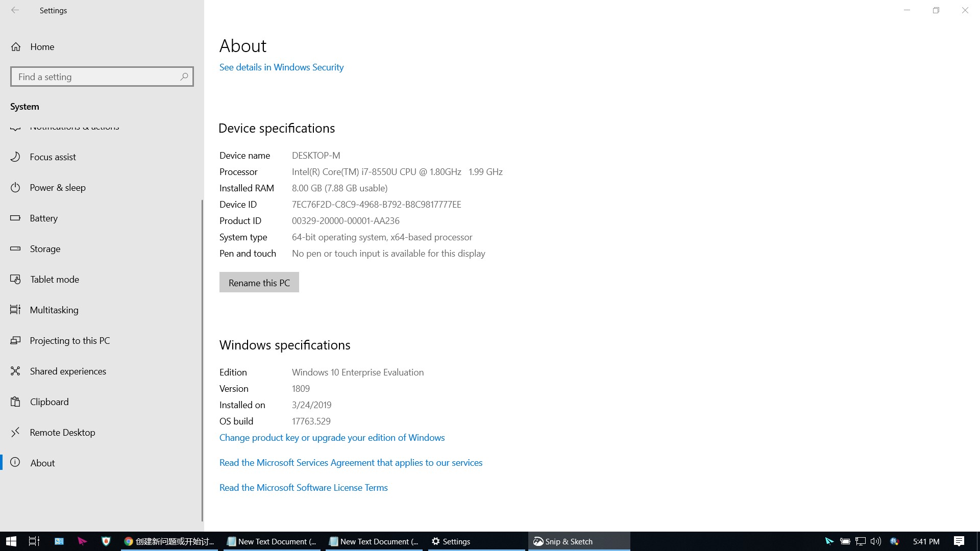Open See details in Windows Security link
The image size is (980, 551).
pyautogui.click(x=281, y=67)
